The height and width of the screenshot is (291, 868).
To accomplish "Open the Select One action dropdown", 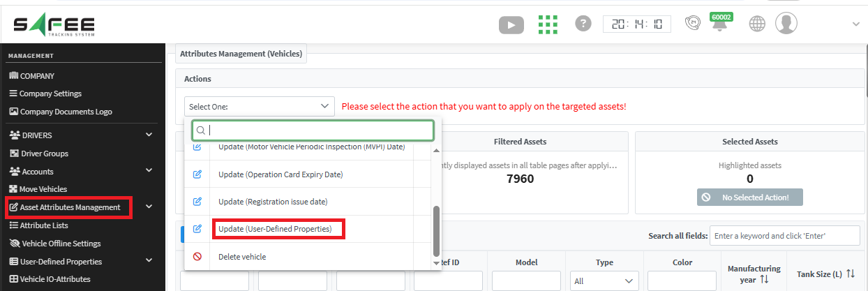I will [x=259, y=107].
